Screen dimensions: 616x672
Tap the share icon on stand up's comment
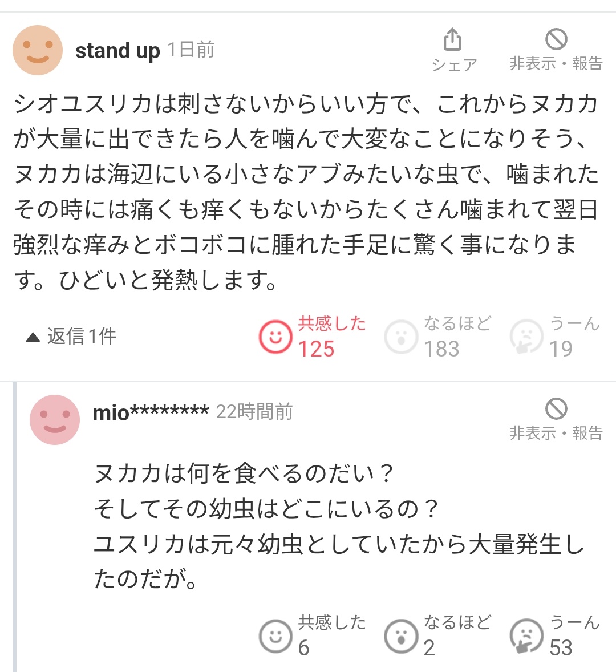pos(452,40)
